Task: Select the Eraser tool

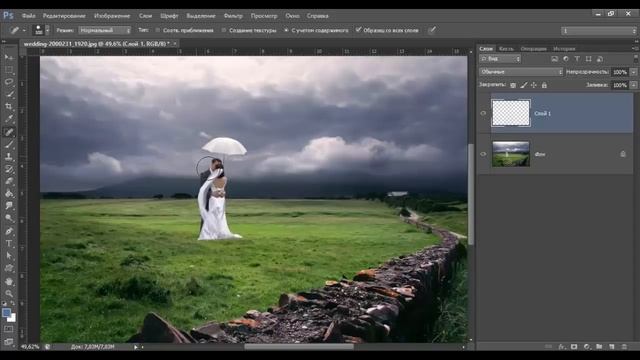Action: tap(9, 181)
